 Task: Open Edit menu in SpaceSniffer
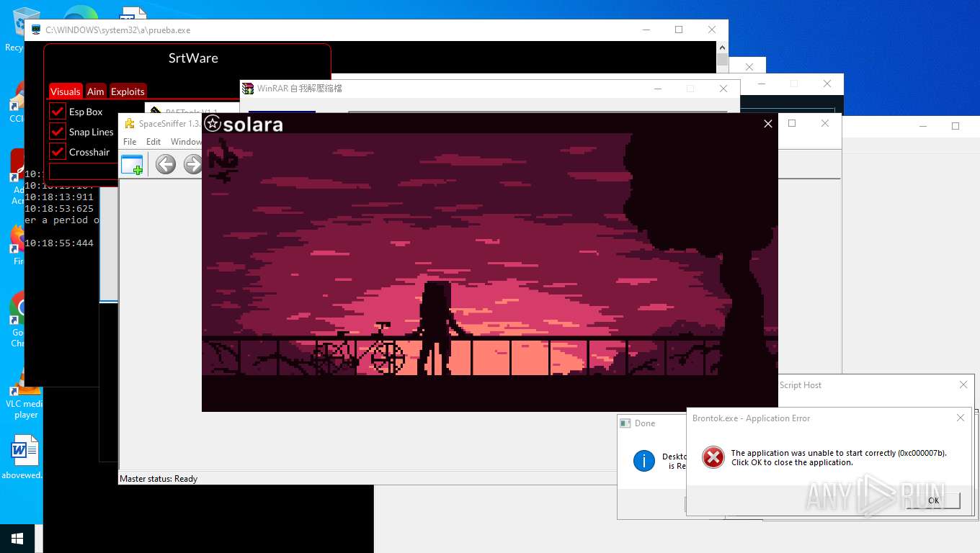(153, 142)
